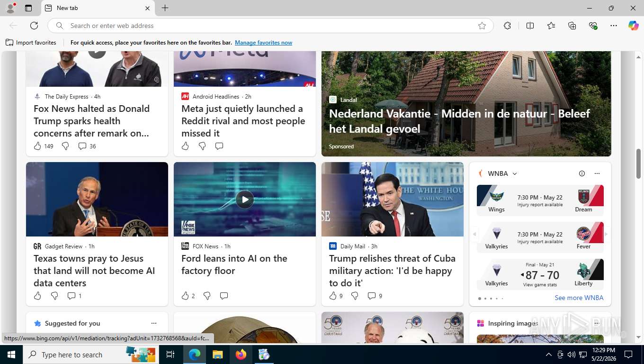Screen dimensions: 644x364
Task: Dislike the Fox News halted article
Action: [x=65, y=146]
